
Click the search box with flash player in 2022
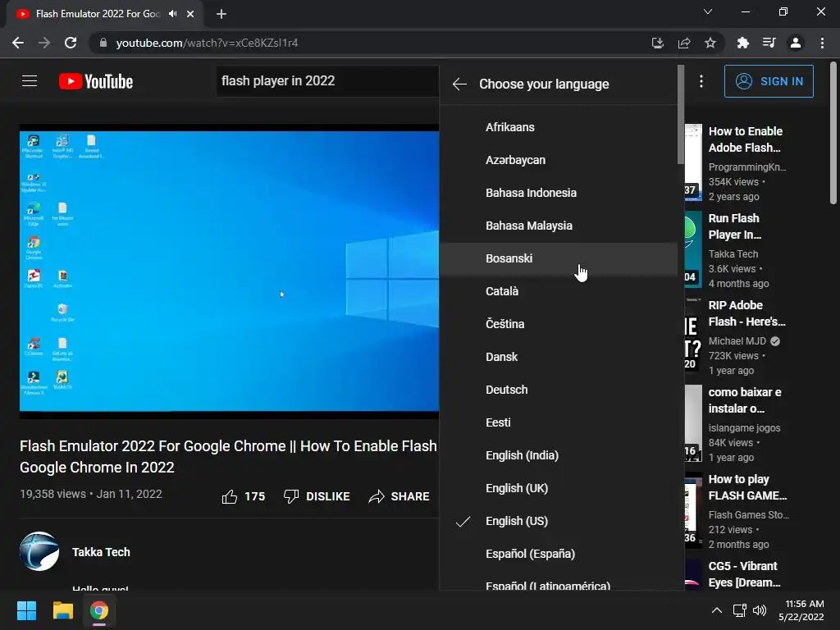click(x=327, y=81)
